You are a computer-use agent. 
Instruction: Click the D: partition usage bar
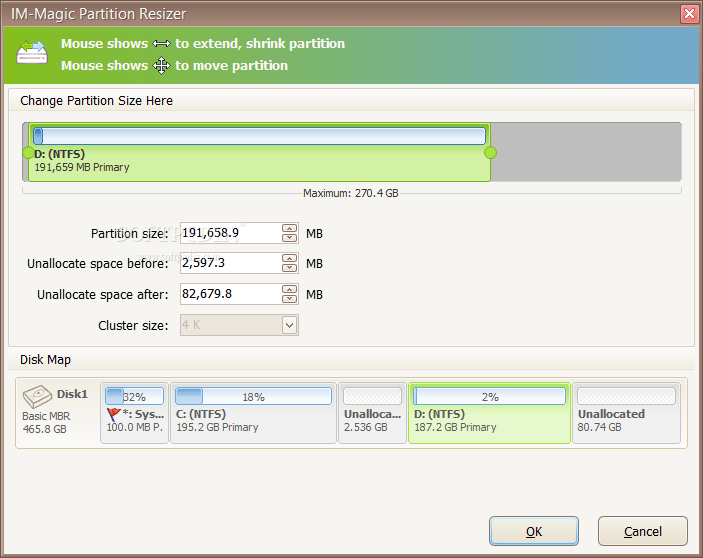(x=260, y=136)
